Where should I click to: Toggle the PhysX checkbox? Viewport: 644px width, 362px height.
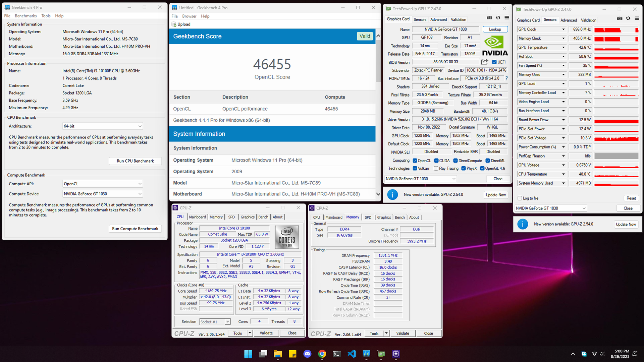tap(464, 168)
